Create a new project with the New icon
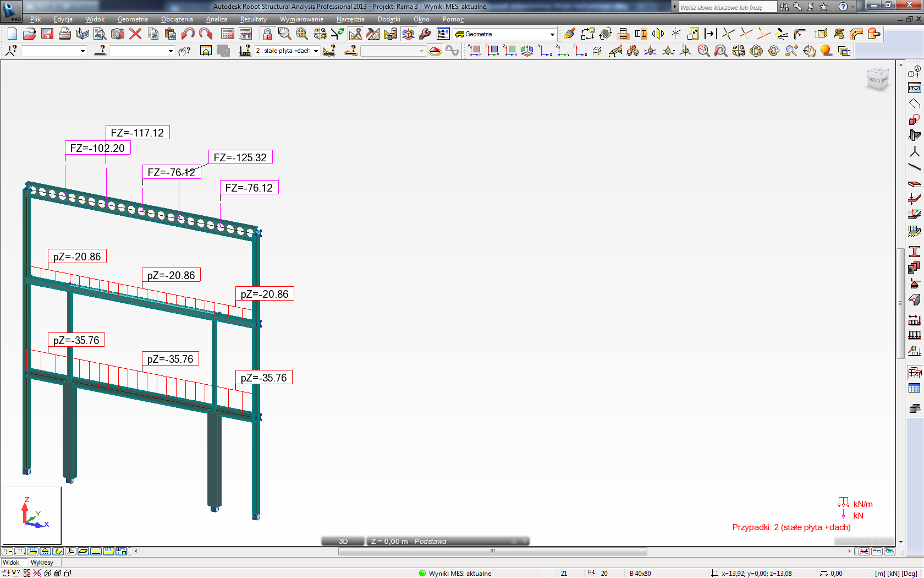This screenshot has width=924, height=578. click(12, 34)
